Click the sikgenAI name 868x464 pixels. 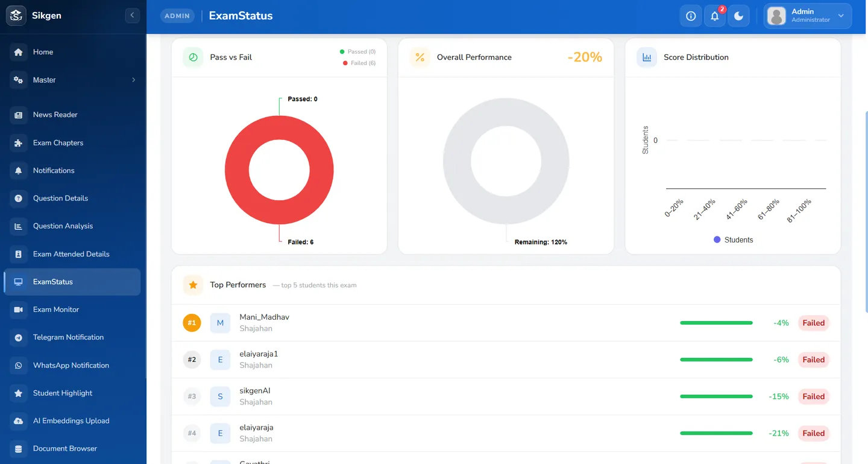click(x=255, y=390)
